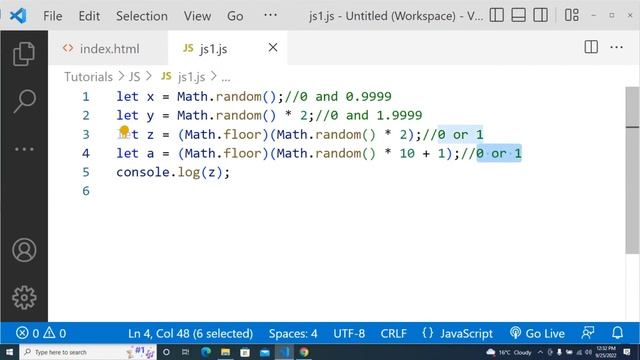This screenshot has width=640, height=360.
Task: Launch Microsoft Edge from taskbar
Action: click(206, 352)
